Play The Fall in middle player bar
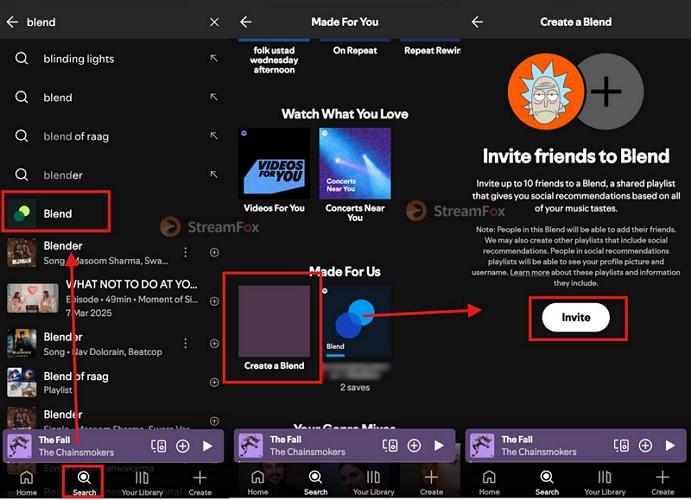 point(439,446)
